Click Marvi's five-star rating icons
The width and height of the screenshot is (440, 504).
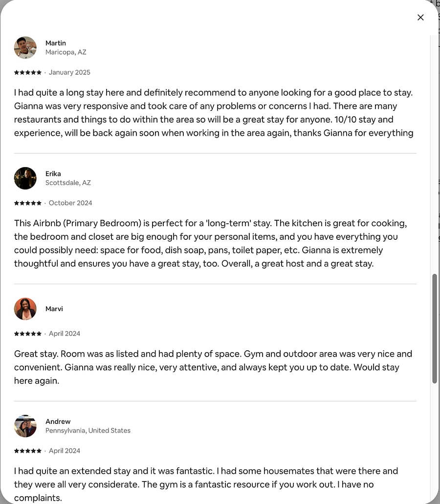pos(28,334)
